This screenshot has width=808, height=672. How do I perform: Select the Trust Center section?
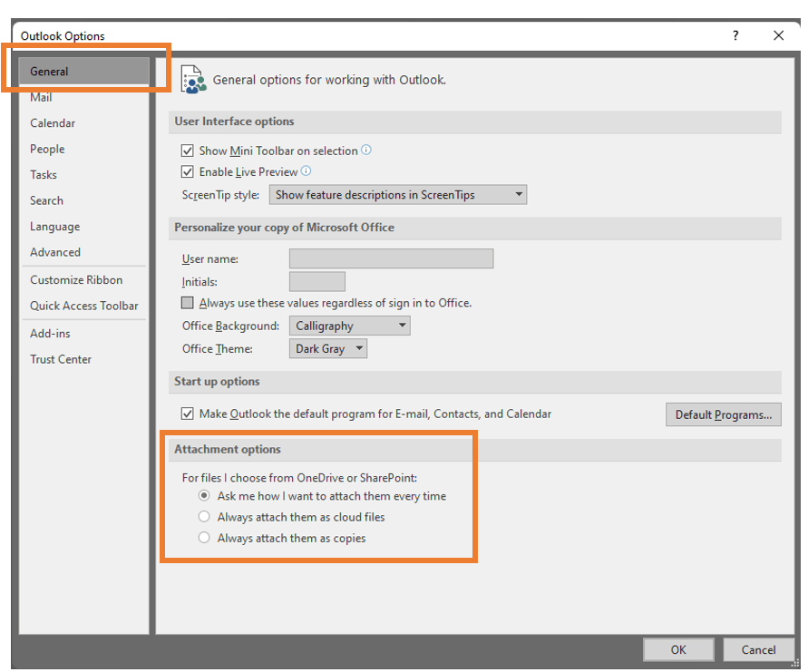(x=61, y=359)
